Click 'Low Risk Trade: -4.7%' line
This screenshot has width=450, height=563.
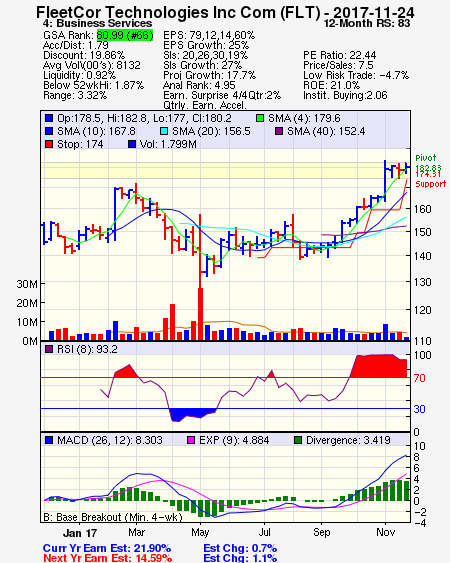(356, 75)
